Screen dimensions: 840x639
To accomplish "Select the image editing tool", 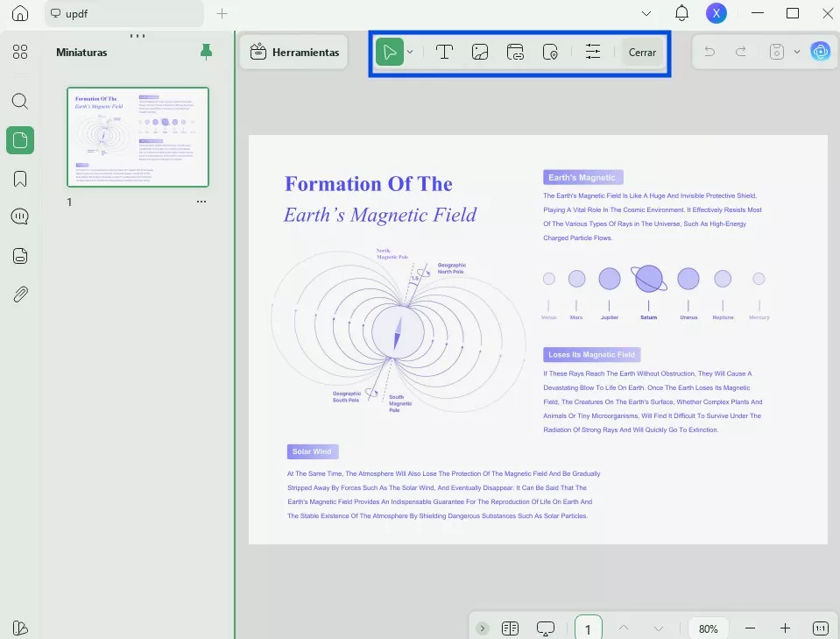I will coord(479,53).
